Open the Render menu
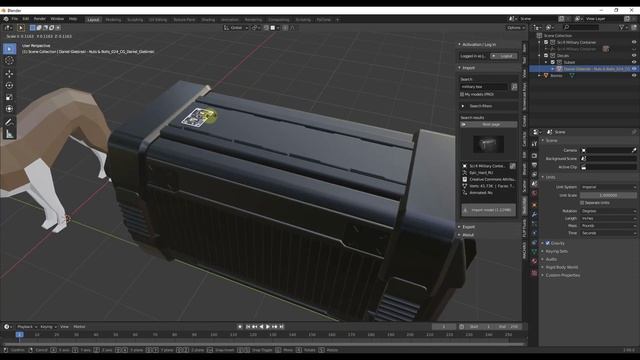The width and height of the screenshot is (640, 360). coord(40,19)
